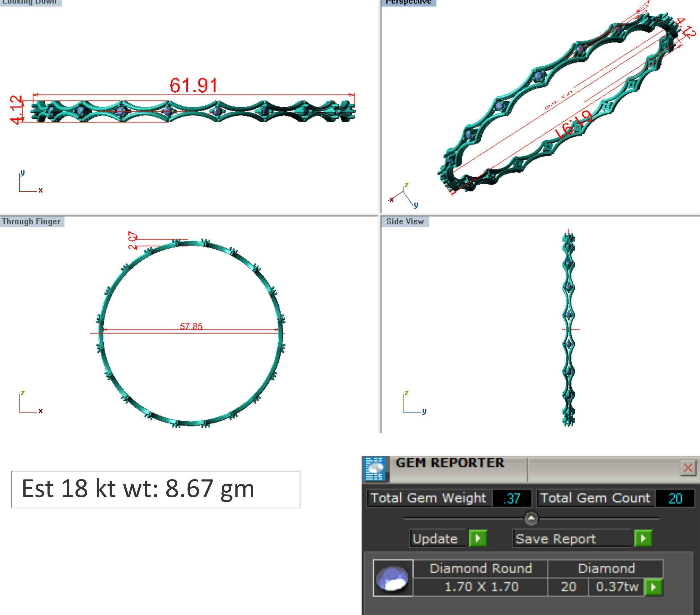Click the axis icon in Perspective view
Viewport: 700px width, 615px height.
(x=404, y=196)
